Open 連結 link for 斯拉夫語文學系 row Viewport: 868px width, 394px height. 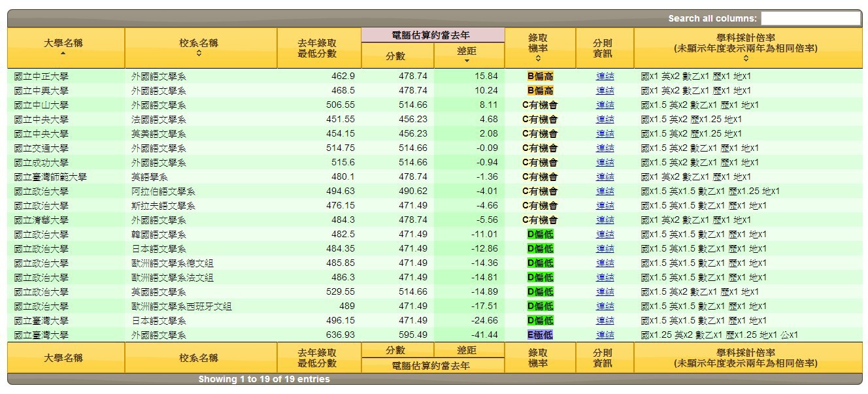coord(605,205)
